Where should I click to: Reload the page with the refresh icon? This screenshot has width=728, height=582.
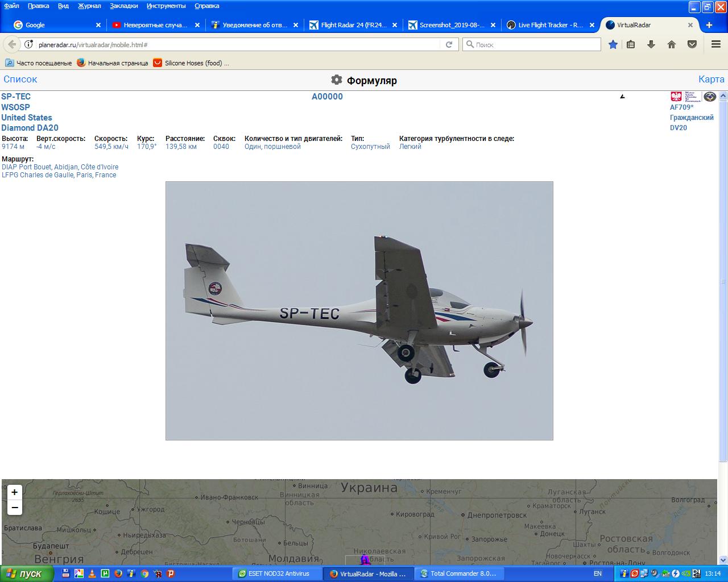(x=449, y=44)
